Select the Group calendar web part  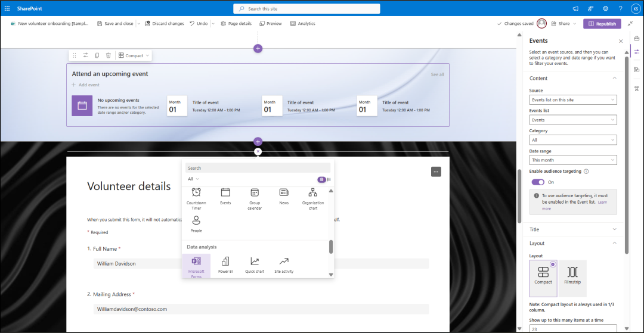pos(255,199)
